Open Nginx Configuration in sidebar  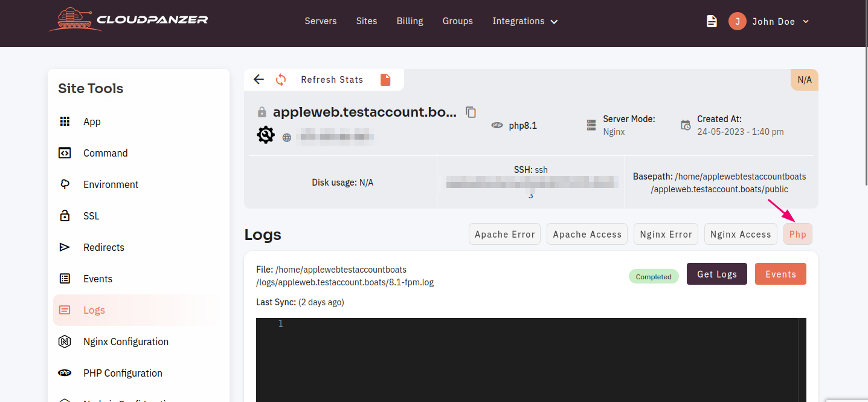[138, 342]
